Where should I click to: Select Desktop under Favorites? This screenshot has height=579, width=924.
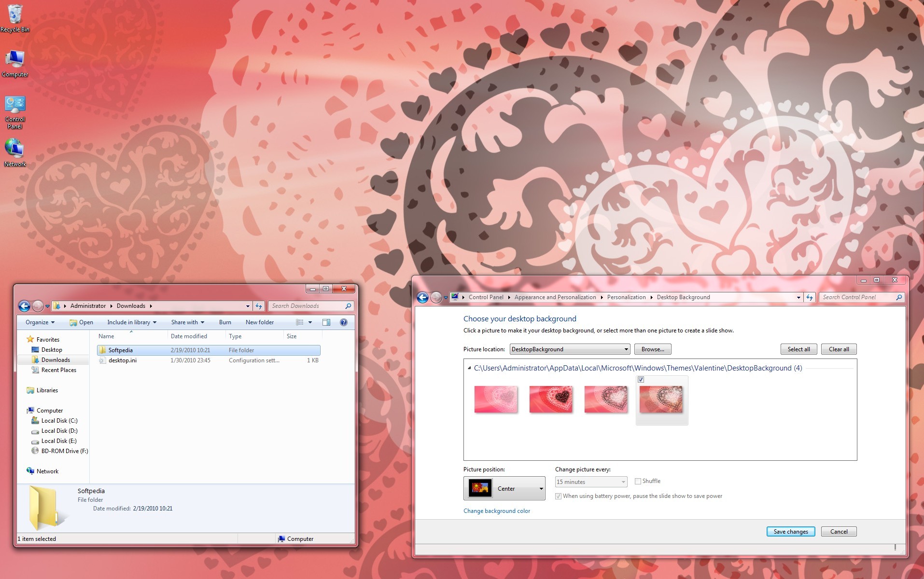pos(52,350)
